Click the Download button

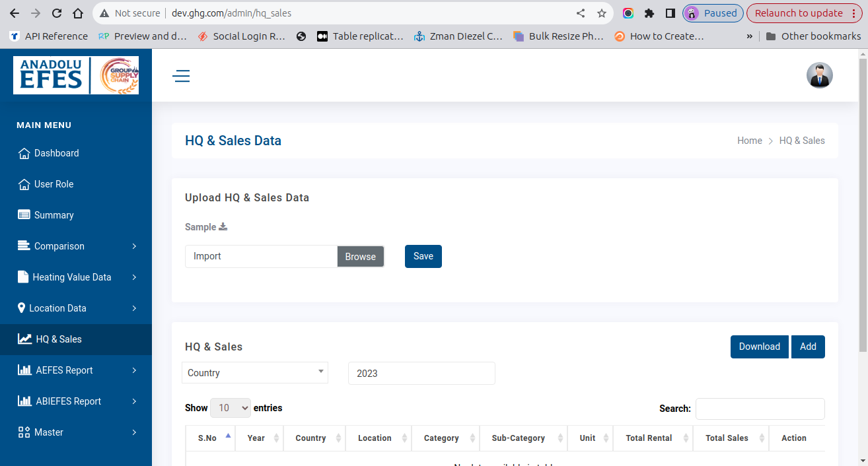coord(759,347)
